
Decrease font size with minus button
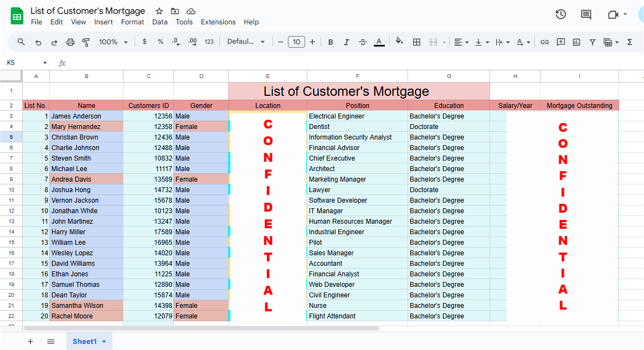coord(281,42)
